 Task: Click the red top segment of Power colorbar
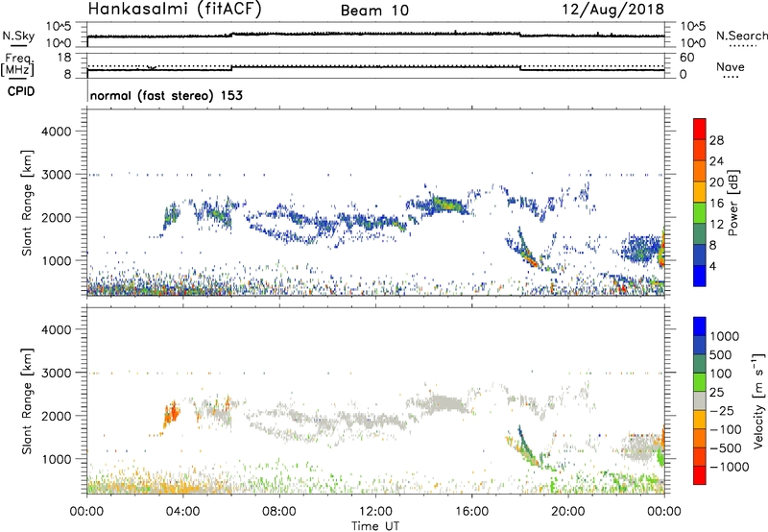[x=700, y=129]
